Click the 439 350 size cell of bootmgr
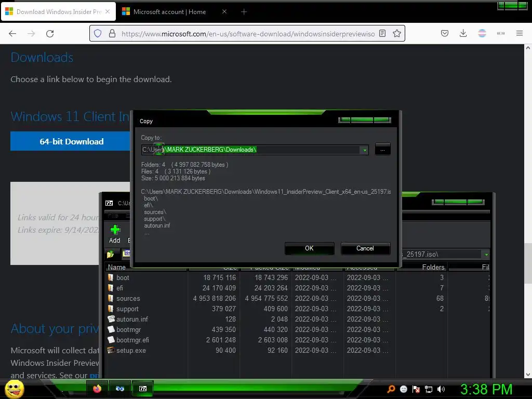This screenshot has width=532, height=399. pyautogui.click(x=223, y=329)
